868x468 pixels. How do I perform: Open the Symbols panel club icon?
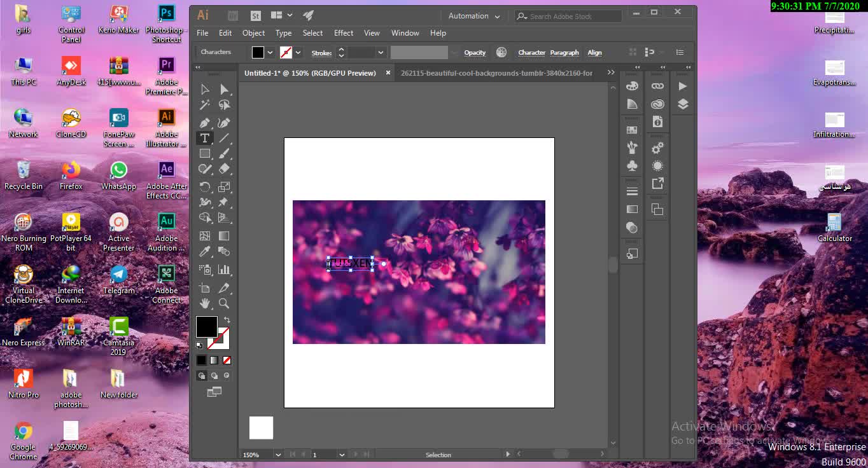coord(632,165)
